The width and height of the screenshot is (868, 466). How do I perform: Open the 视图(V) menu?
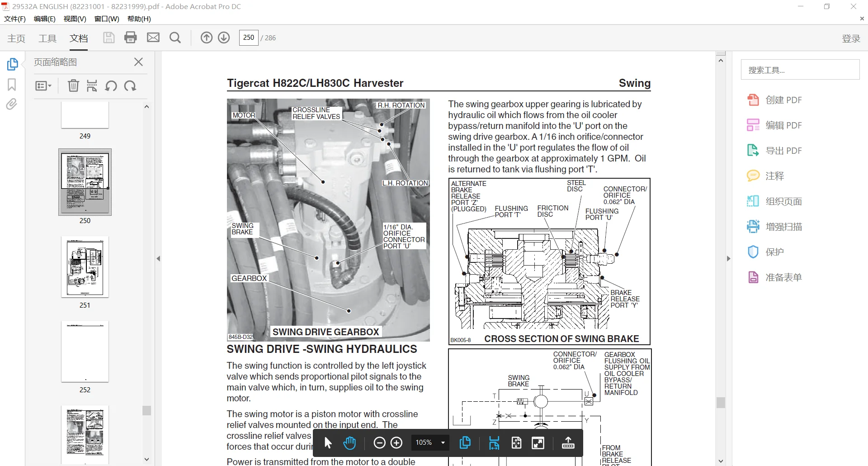[x=75, y=19]
